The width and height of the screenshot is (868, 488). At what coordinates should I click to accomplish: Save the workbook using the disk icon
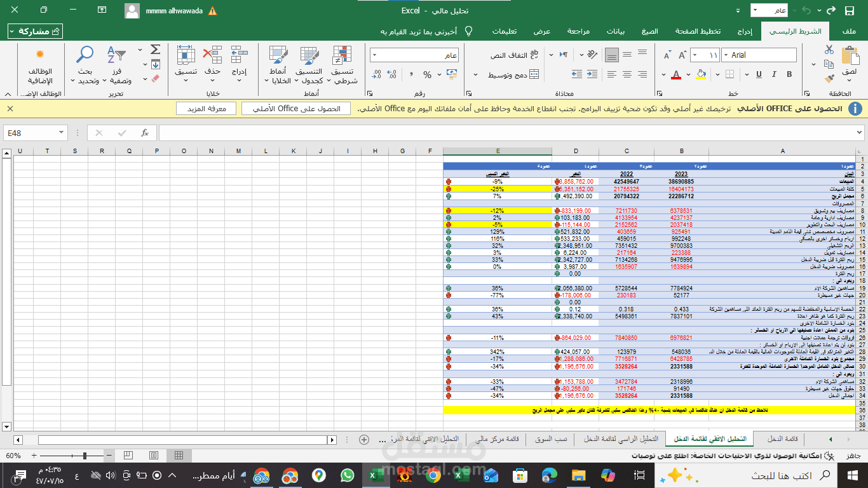click(x=850, y=11)
